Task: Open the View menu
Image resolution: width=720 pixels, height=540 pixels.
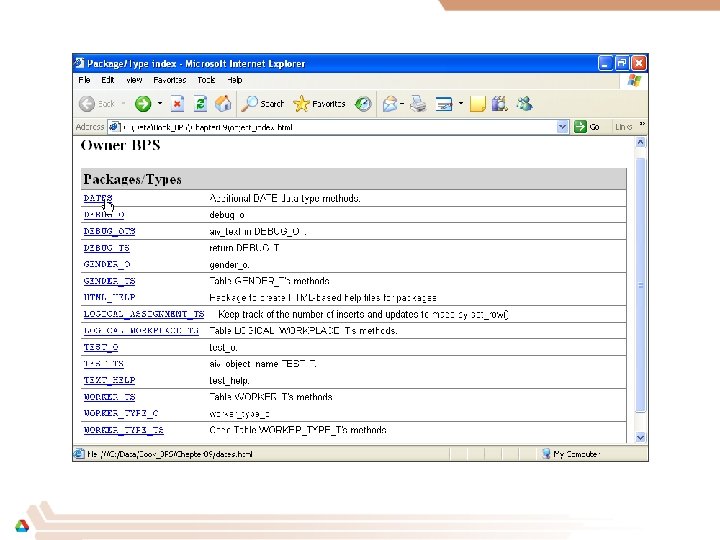Action: pos(134,80)
